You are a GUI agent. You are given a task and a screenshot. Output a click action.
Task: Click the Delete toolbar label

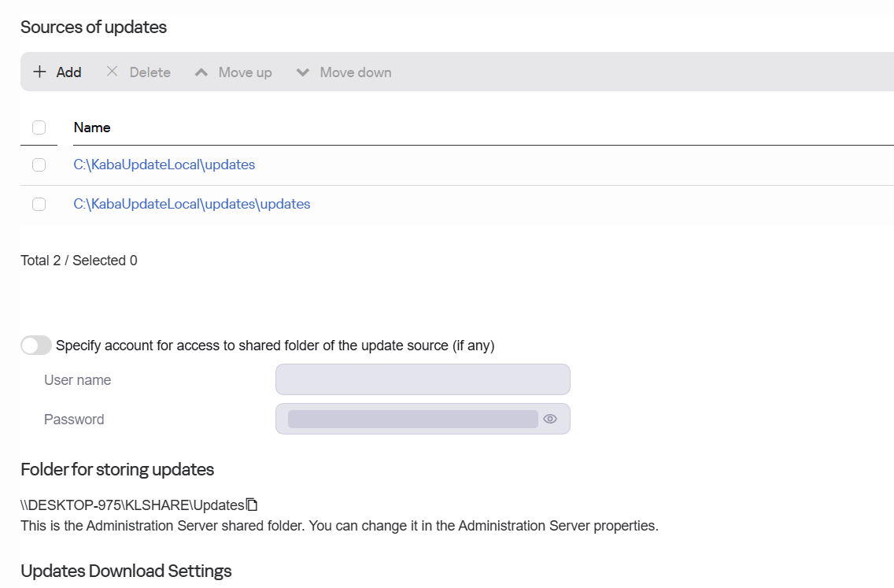[x=150, y=72]
